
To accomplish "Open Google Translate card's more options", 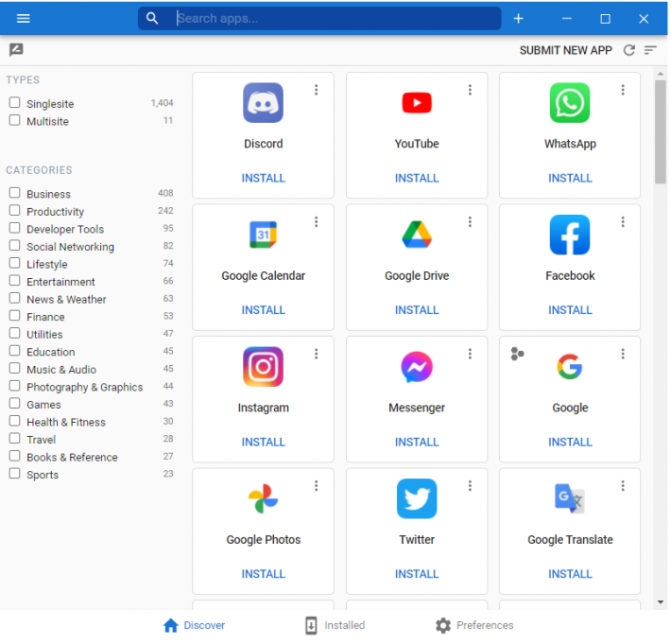I will point(623,485).
